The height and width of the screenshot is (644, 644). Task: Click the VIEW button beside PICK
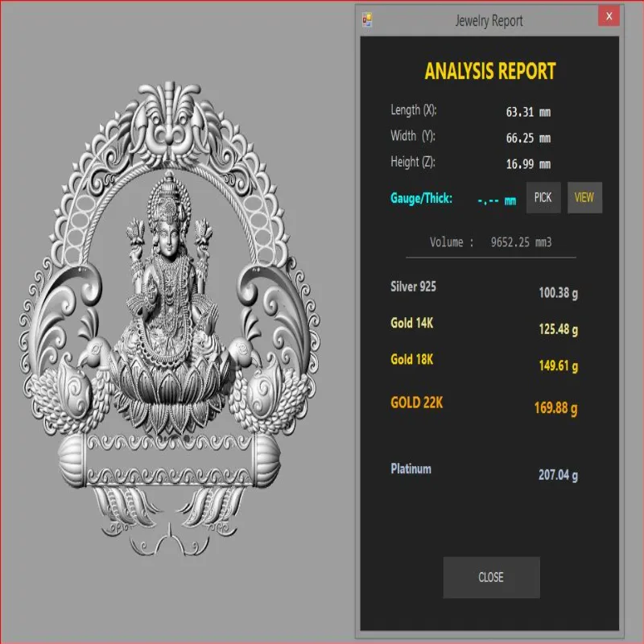tap(584, 197)
